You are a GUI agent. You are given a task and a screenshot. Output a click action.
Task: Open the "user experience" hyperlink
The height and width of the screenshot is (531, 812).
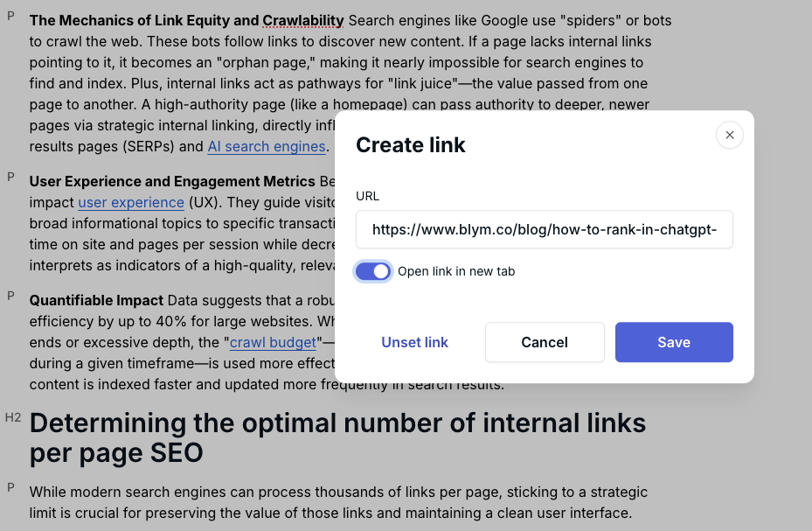point(130,202)
